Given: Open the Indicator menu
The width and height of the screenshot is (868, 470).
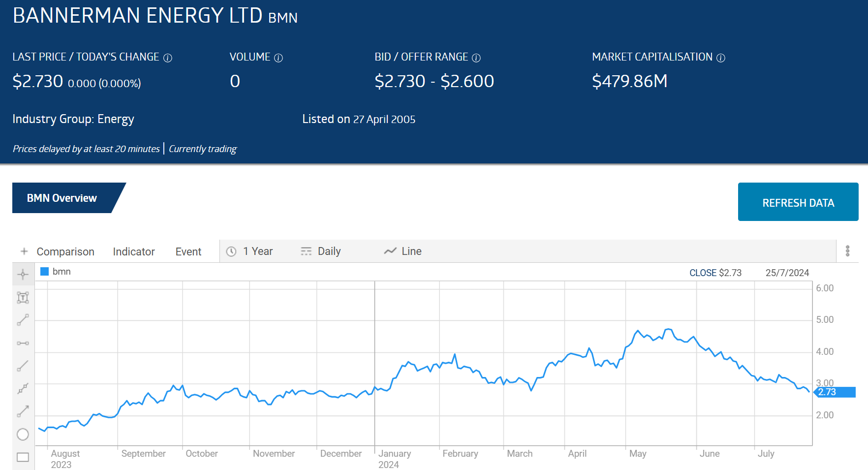Looking at the screenshot, I should 134,251.
